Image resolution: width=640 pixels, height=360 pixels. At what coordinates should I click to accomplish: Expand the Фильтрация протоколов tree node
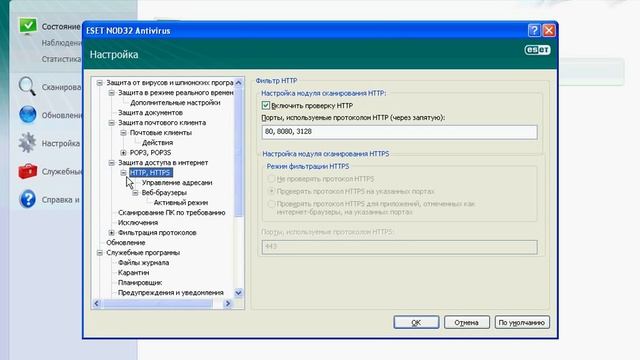point(111,233)
